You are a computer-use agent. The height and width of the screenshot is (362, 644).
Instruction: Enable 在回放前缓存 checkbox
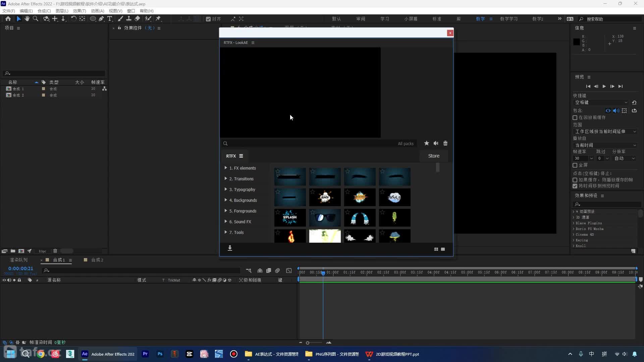(575, 118)
